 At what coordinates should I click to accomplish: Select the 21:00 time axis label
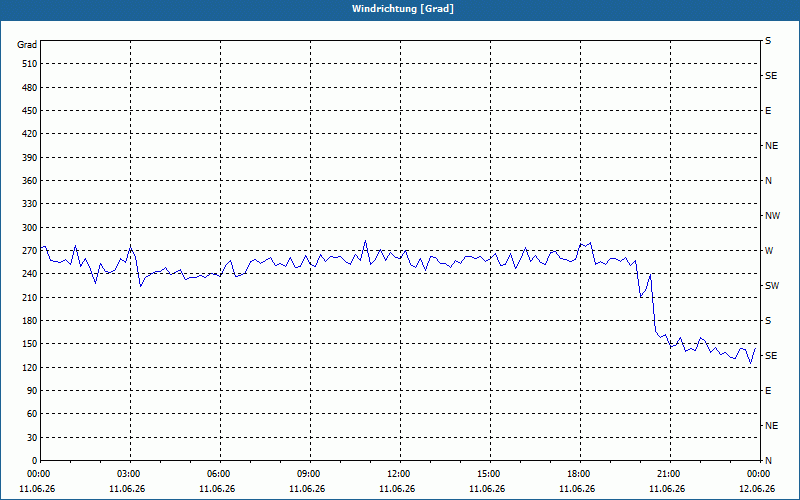tap(670, 474)
